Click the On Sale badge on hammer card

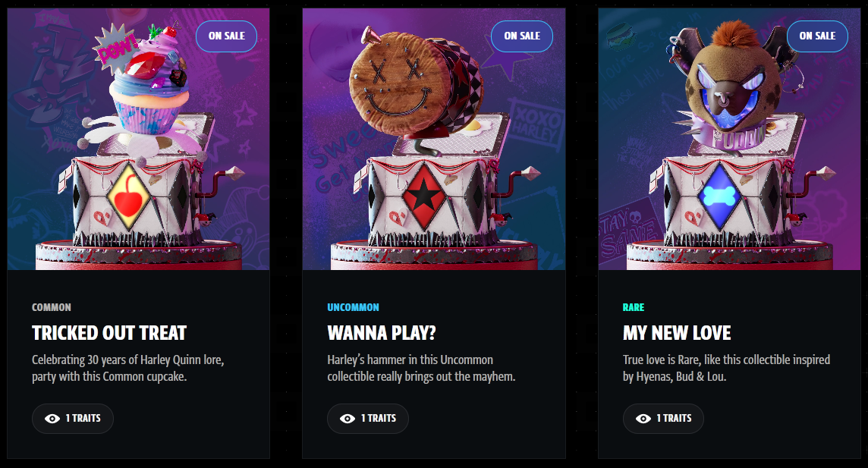click(x=522, y=36)
